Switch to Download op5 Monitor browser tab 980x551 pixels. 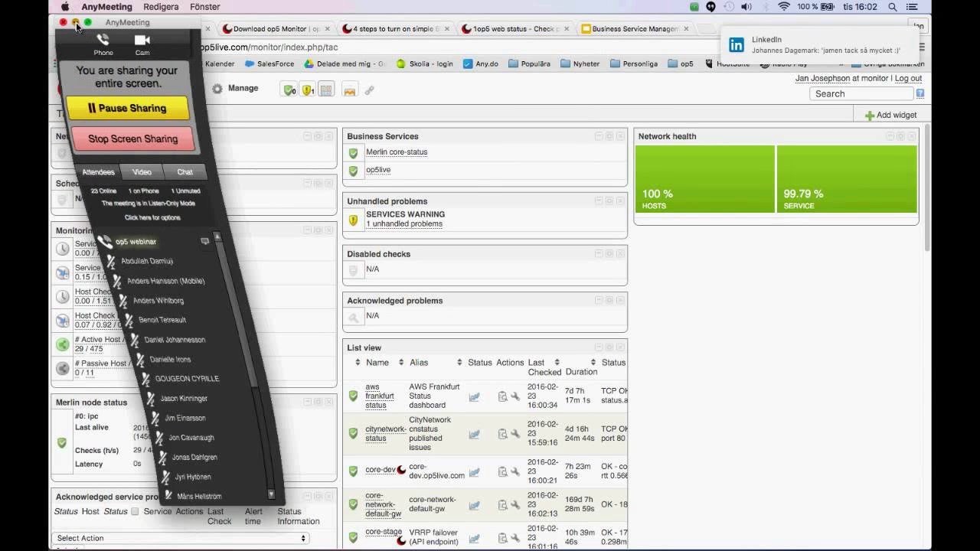coord(275,29)
